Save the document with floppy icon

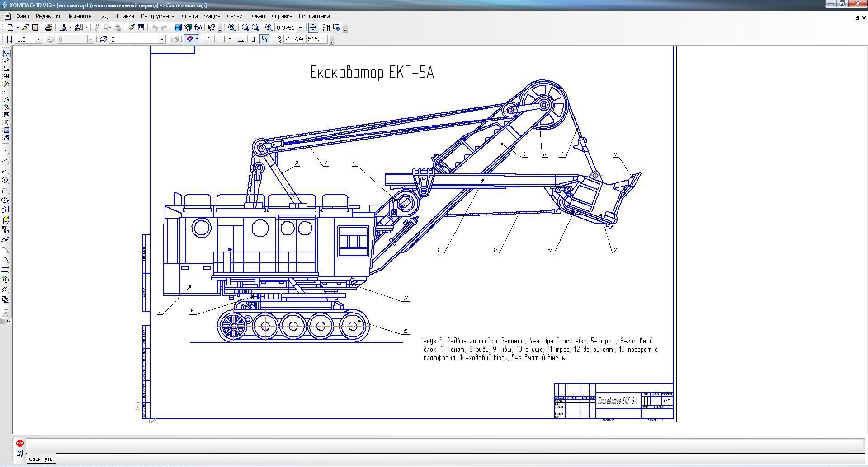35,28
